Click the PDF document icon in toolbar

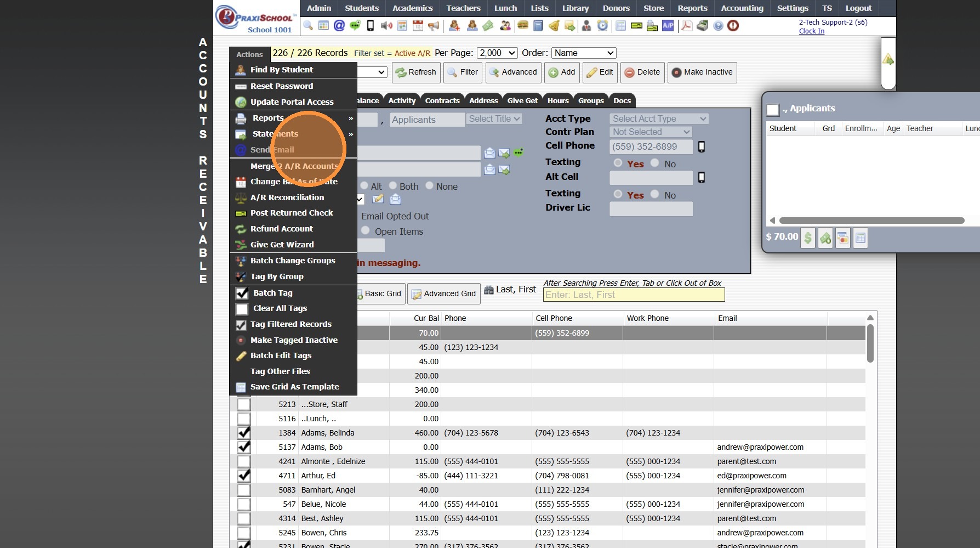coord(686,26)
